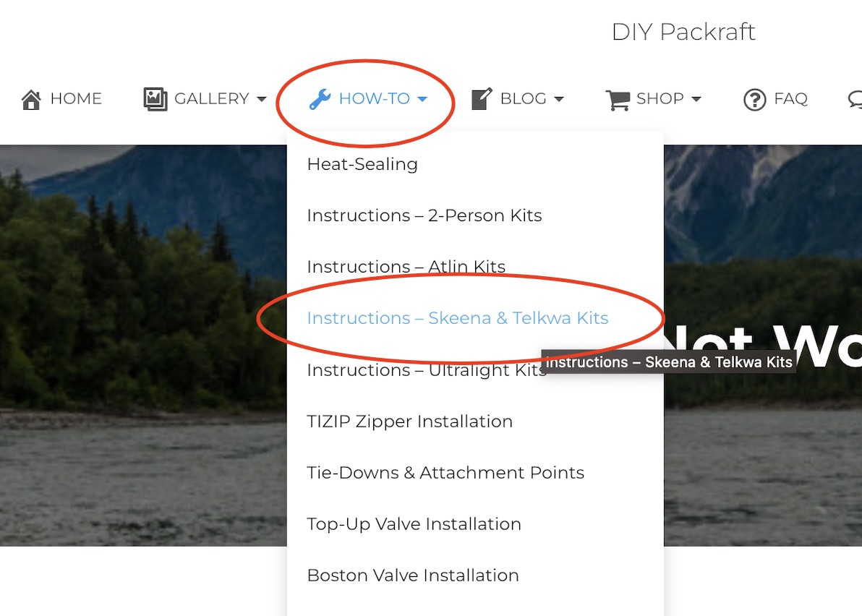
Task: Expand the Shop dropdown arrow
Action: (x=696, y=99)
